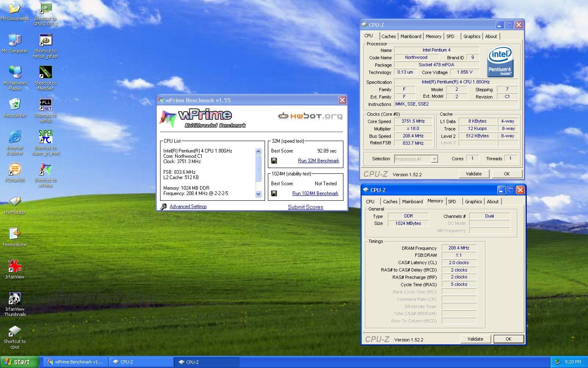Switch to Mainboard tab in upper CPU-Z window
Image resolution: width=588 pixels, height=368 pixels.
click(x=411, y=36)
